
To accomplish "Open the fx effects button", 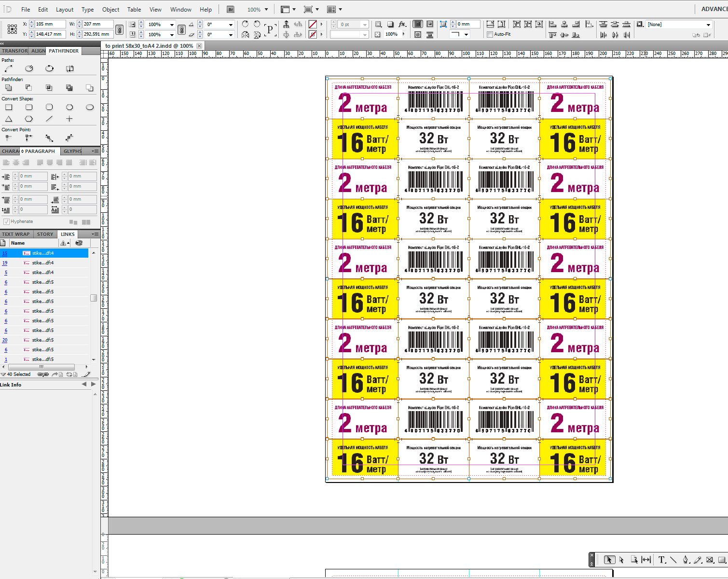I will pos(402,24).
